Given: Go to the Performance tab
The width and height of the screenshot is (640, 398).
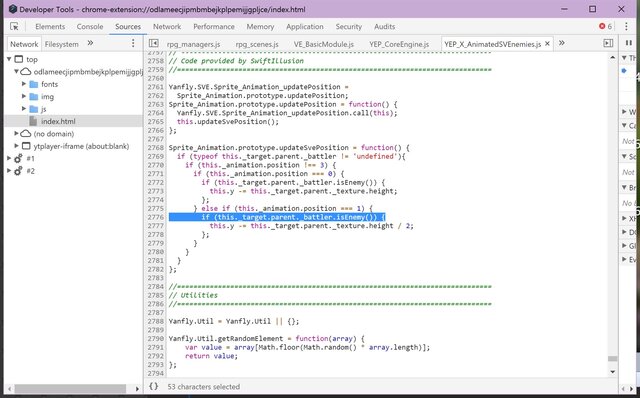Looking at the screenshot, I should pos(214,27).
